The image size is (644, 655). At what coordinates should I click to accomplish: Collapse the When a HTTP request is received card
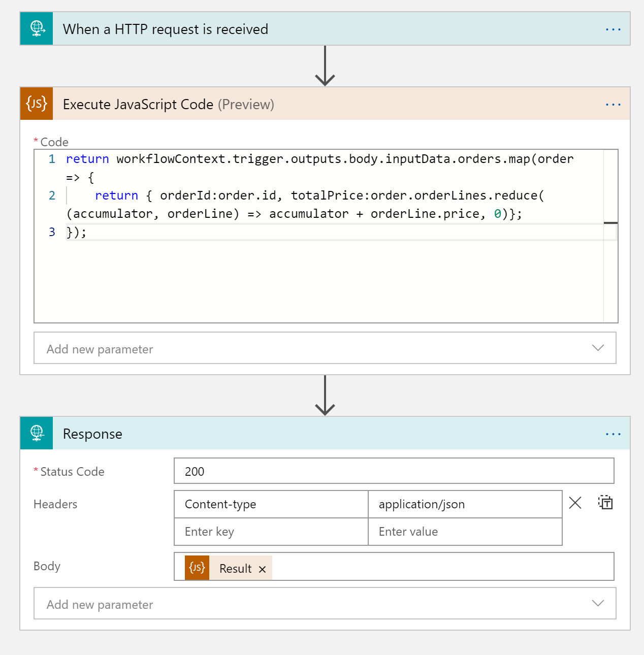(x=166, y=29)
